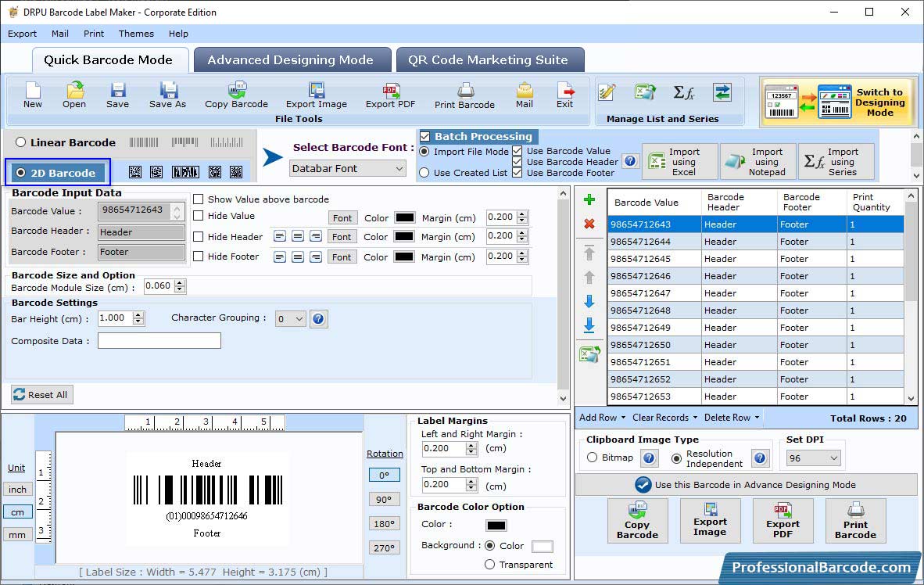The height and width of the screenshot is (585, 924).
Task: Click the Copy Barcode toolbar icon
Action: [236, 95]
